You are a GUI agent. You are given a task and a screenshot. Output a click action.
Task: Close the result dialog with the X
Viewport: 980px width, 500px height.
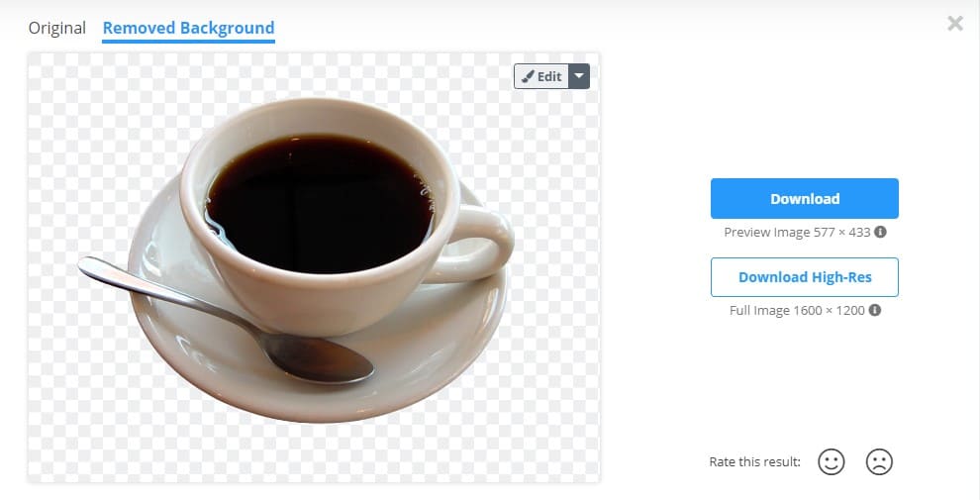pyautogui.click(x=955, y=24)
